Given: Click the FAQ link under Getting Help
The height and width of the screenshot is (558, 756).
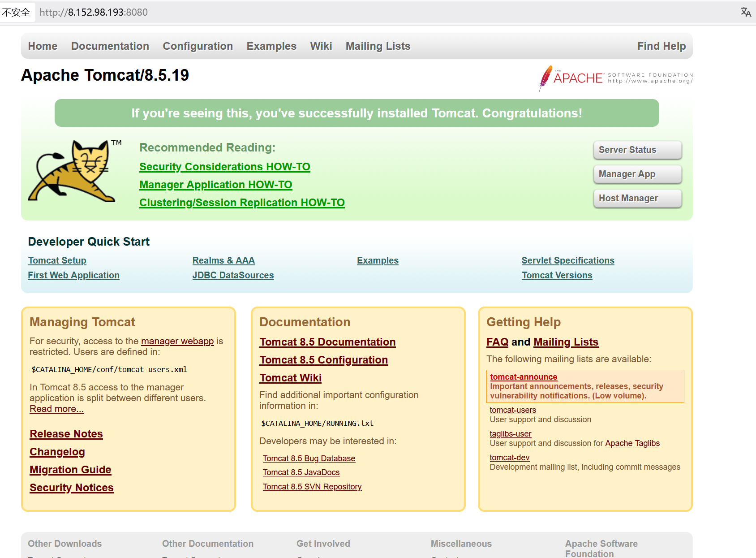Looking at the screenshot, I should tap(498, 342).
